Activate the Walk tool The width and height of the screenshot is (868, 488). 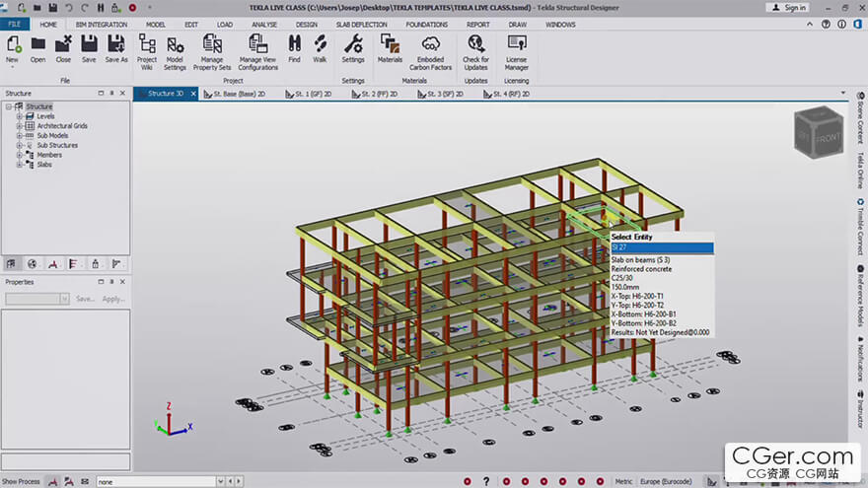click(320, 44)
